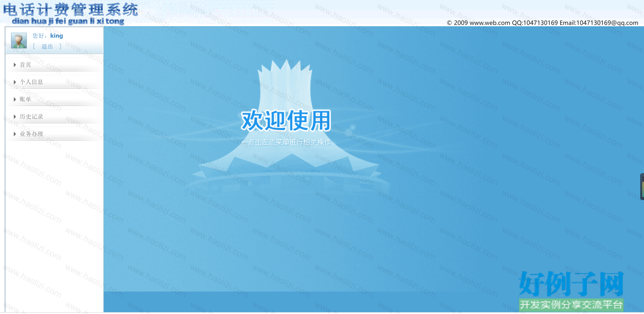
Task: Log out via the 退出 link
Action: [x=47, y=46]
